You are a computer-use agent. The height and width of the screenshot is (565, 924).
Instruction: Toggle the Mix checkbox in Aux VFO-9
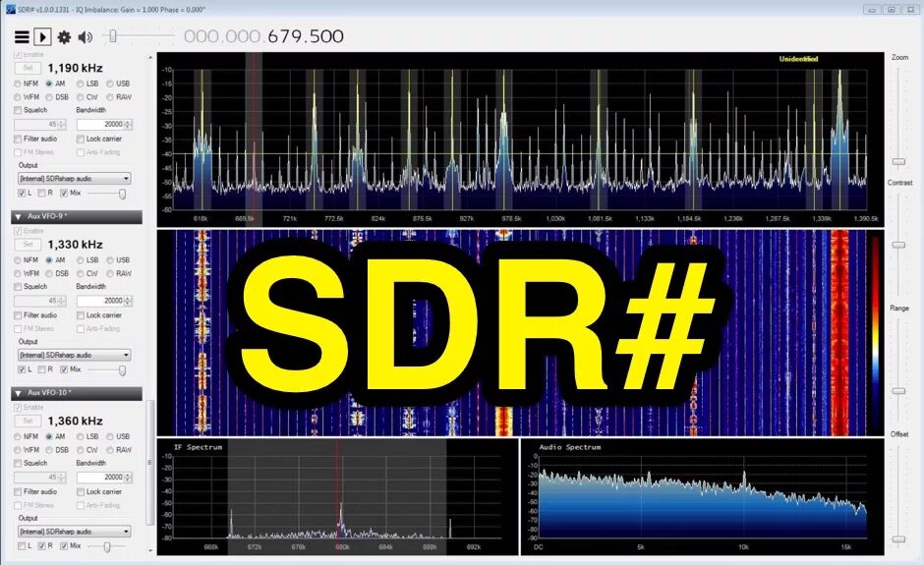[x=64, y=370]
